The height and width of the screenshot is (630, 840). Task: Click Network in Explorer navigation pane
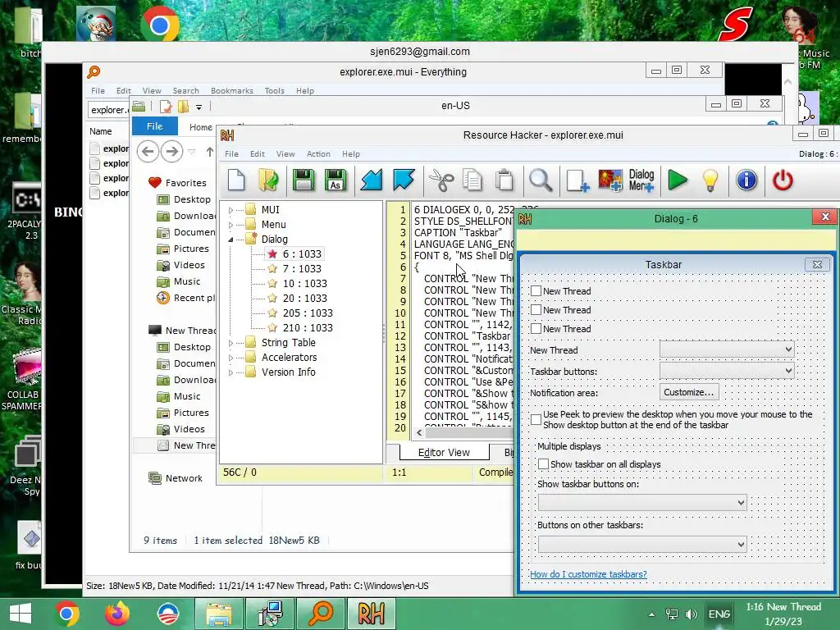click(184, 478)
